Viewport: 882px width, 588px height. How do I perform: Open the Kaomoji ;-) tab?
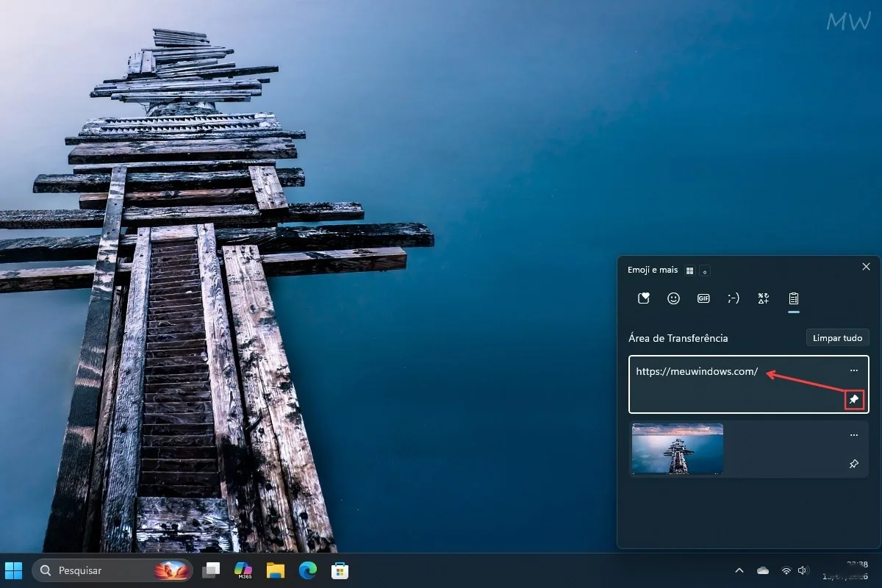[x=734, y=298]
